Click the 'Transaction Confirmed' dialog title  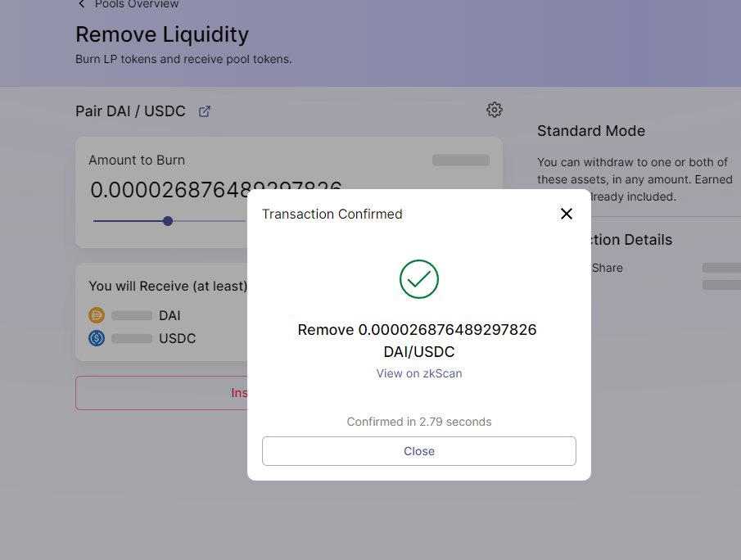pos(332,214)
